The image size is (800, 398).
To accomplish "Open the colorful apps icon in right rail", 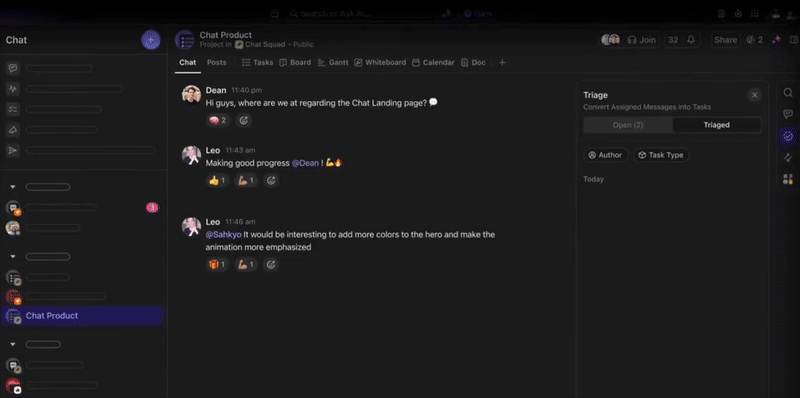I will point(788,179).
